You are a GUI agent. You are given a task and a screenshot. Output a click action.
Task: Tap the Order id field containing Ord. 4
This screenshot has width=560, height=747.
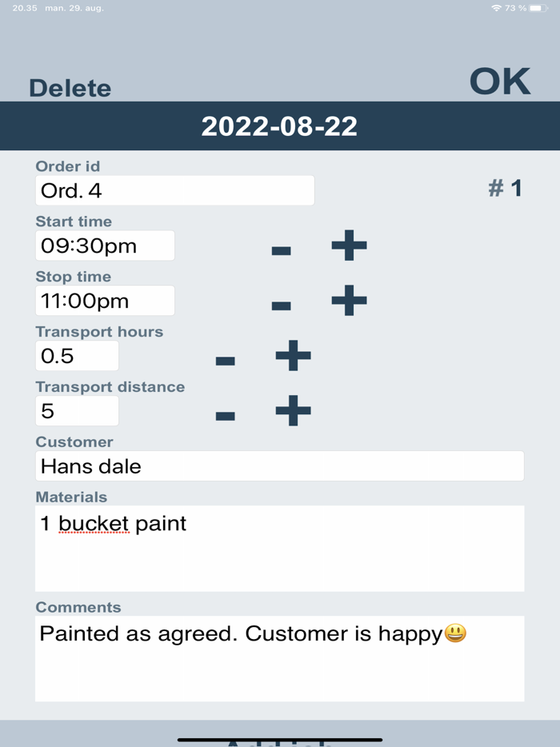[174, 190]
